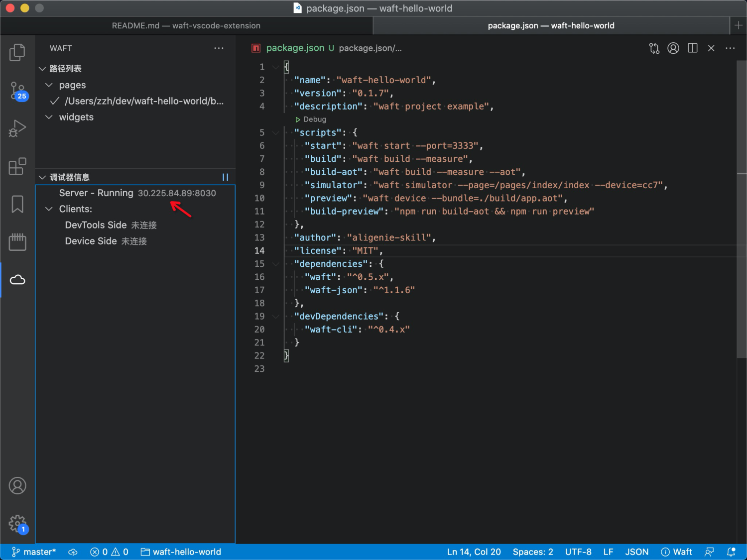The height and width of the screenshot is (560, 747).
Task: Open the Bookmarks view
Action: tap(17, 204)
